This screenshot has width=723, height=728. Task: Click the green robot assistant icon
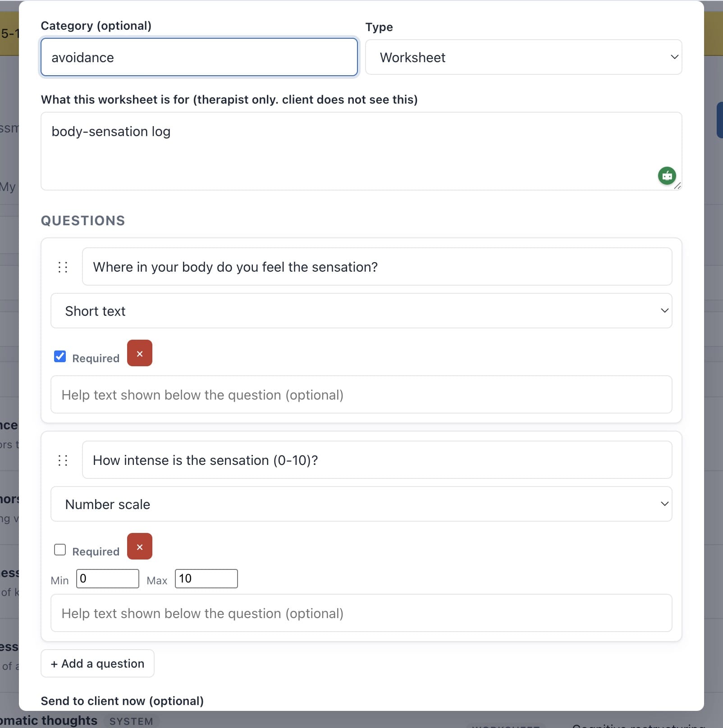667,176
